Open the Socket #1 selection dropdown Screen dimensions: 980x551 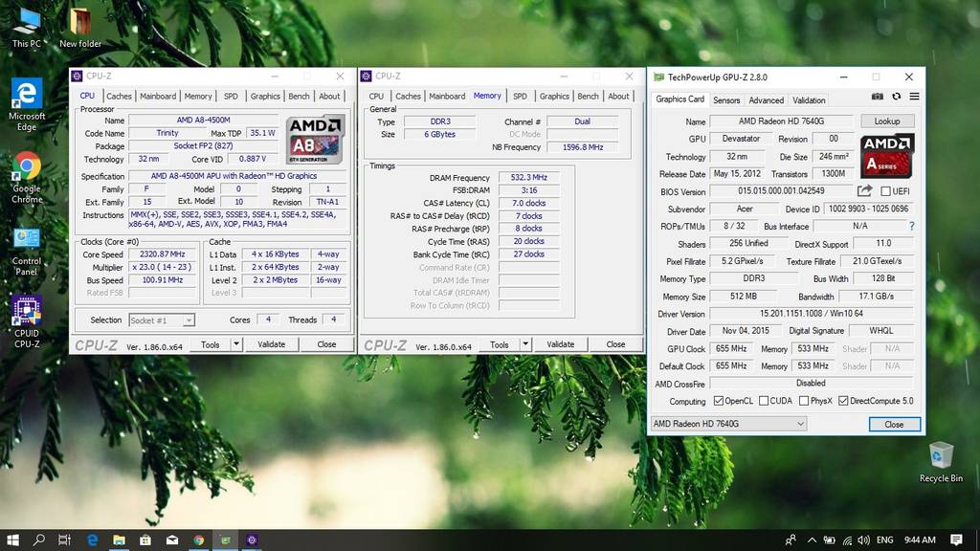click(162, 320)
